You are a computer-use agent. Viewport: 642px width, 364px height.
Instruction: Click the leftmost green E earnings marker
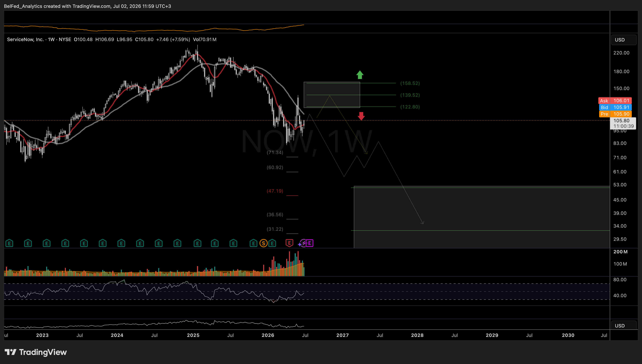pyautogui.click(x=9, y=243)
